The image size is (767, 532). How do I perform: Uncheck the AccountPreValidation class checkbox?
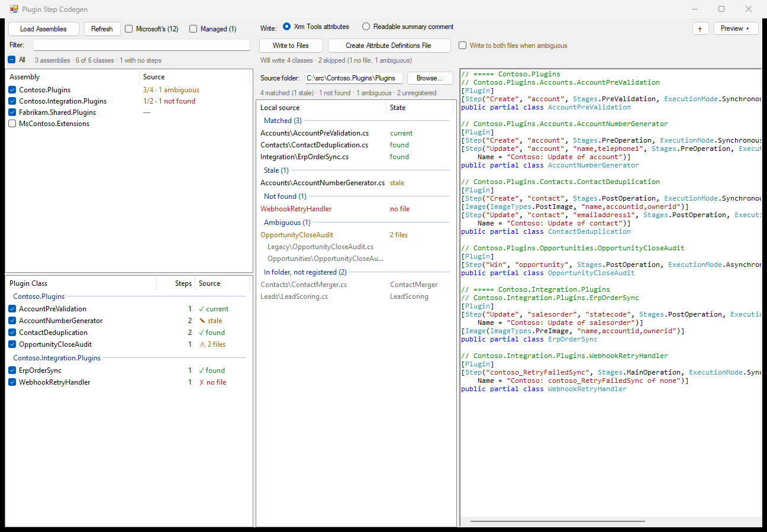pos(12,309)
